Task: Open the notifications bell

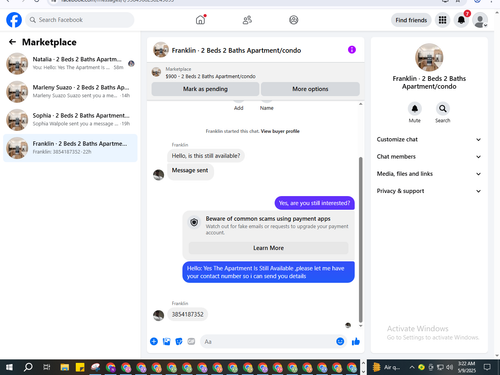Action: 461,20
